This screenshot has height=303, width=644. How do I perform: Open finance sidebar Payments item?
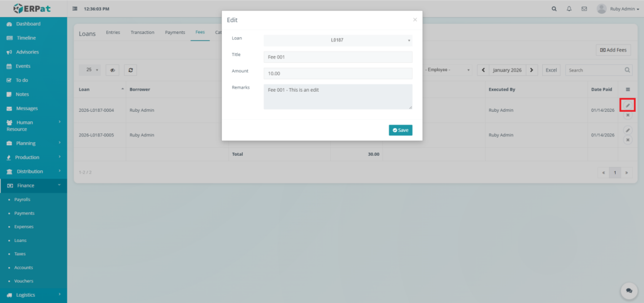[25, 214]
